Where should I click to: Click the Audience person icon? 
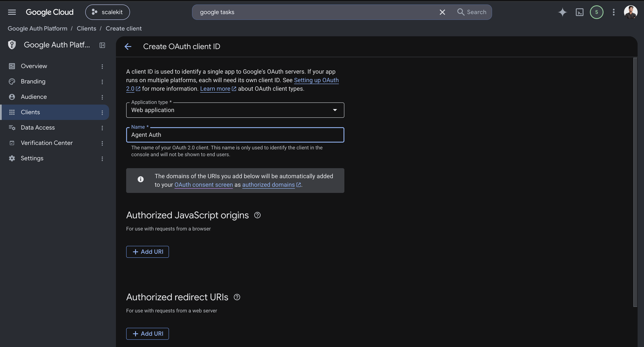pyautogui.click(x=12, y=97)
